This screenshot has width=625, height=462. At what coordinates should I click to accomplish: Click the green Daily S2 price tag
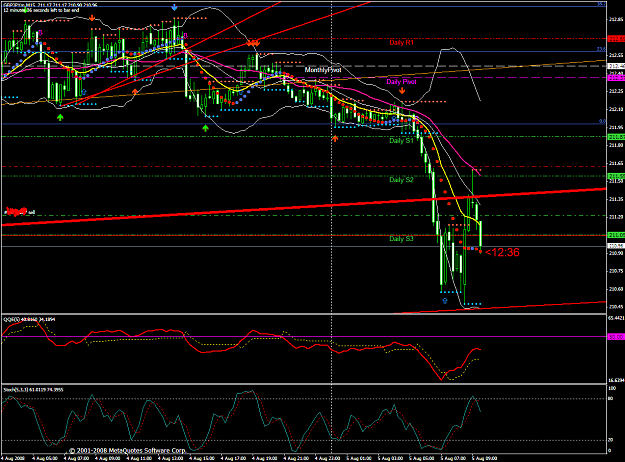[x=616, y=176]
